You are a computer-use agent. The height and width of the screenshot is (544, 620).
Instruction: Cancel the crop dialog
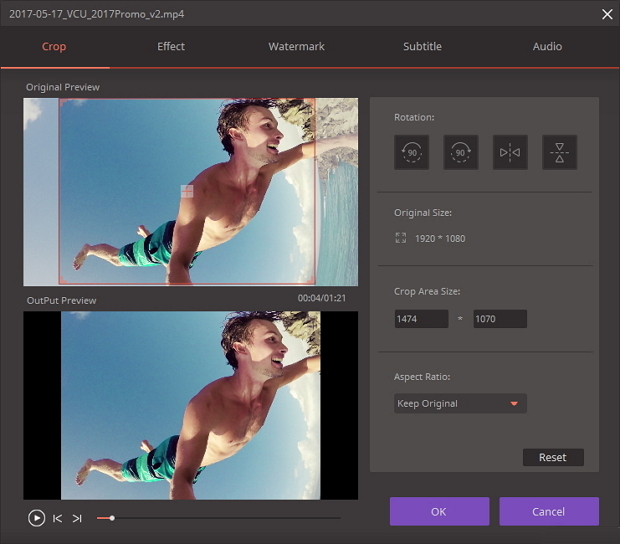point(548,511)
